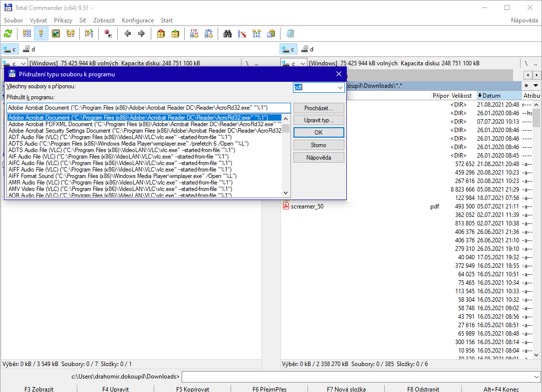Click down arrow of program list scrollbar
542x392 pixels.
286,193
